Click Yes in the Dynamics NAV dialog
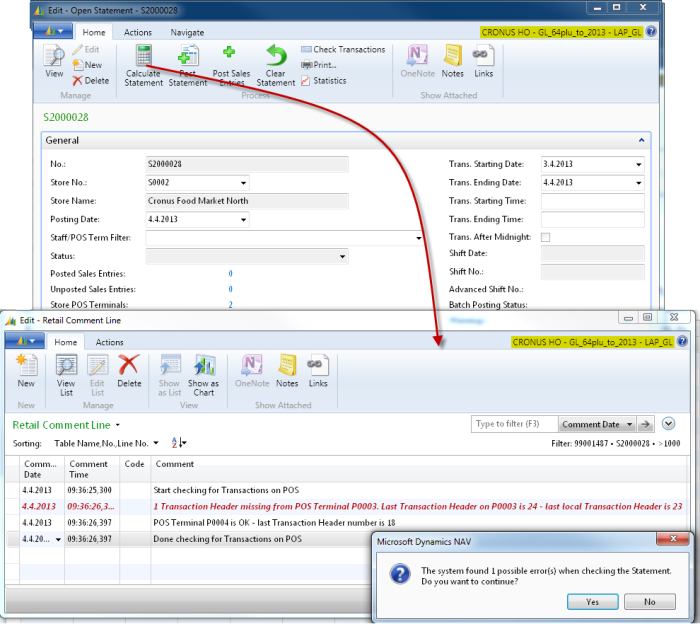This screenshot has width=700, height=624. (592, 602)
